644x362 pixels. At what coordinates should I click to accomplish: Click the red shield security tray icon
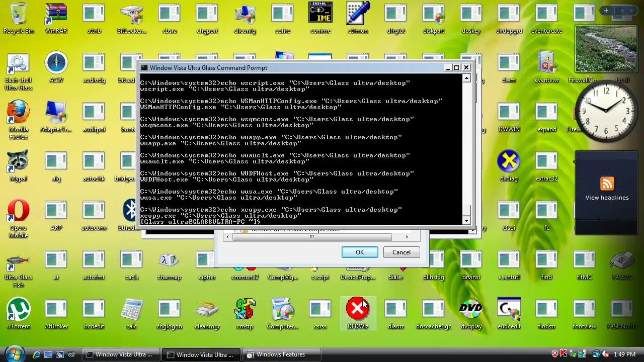[555, 354]
